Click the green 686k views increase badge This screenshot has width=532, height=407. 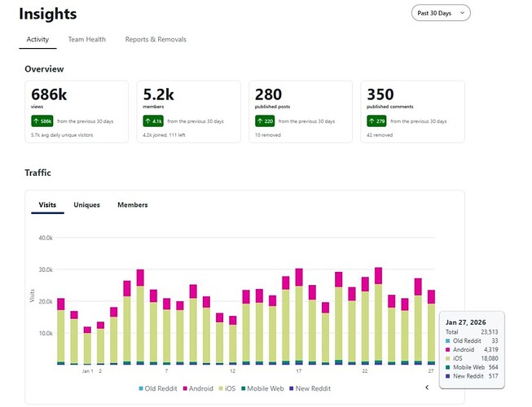click(x=42, y=120)
